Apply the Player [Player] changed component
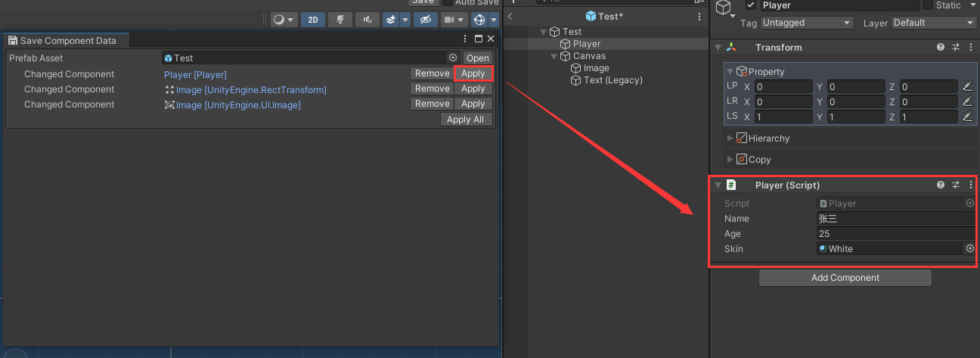 473,73
